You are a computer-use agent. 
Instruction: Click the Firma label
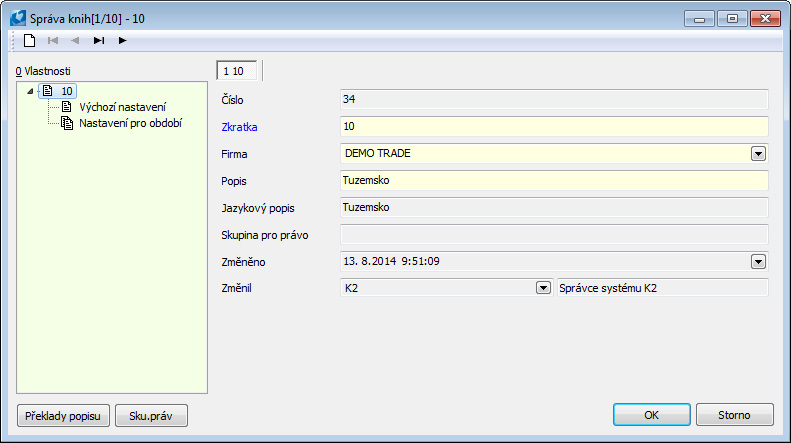pyautogui.click(x=234, y=154)
